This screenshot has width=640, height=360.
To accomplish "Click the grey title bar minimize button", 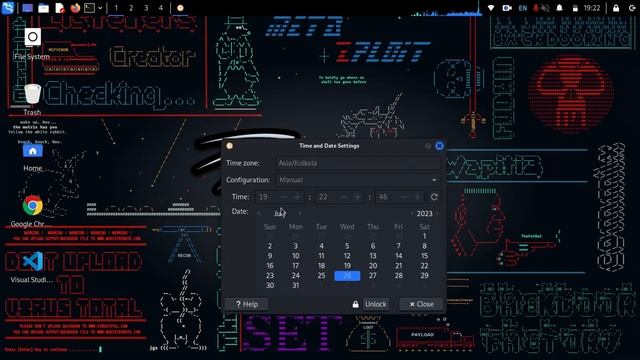I will [x=428, y=146].
